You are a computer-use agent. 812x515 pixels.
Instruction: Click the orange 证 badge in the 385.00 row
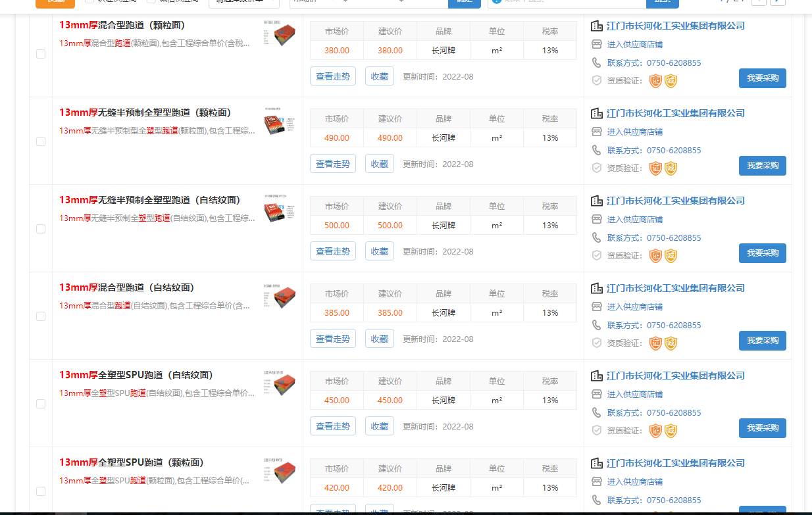coord(655,343)
